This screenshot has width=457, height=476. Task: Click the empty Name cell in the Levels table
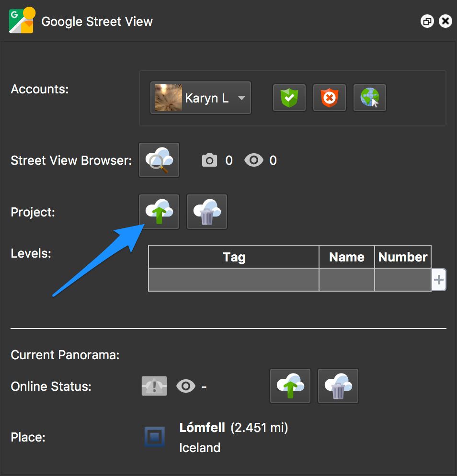(346, 280)
